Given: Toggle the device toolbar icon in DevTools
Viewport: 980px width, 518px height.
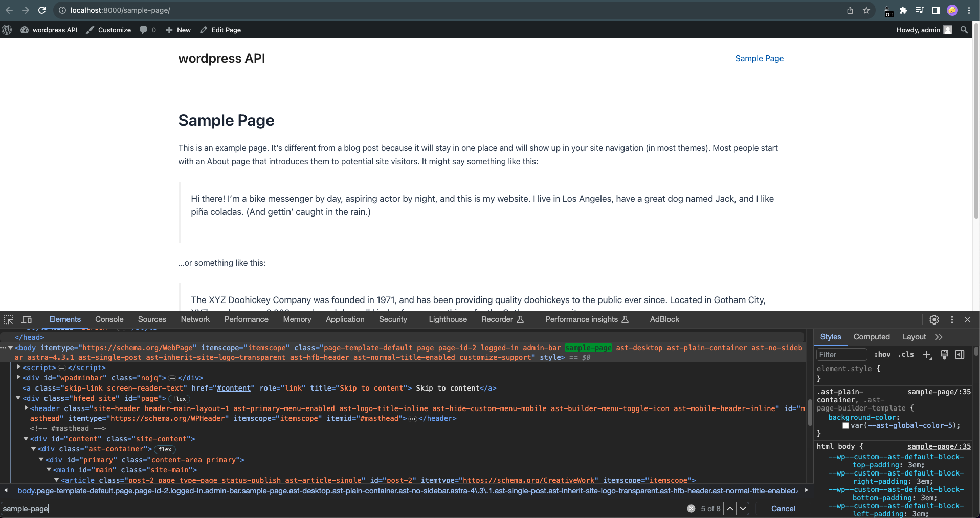Looking at the screenshot, I should pyautogui.click(x=27, y=319).
